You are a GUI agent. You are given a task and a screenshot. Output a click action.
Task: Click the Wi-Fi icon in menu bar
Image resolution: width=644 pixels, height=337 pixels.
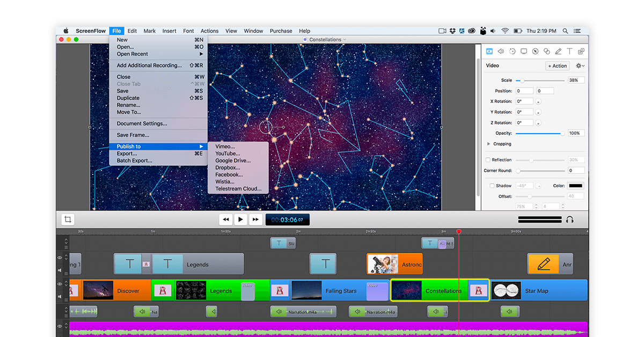(505, 31)
